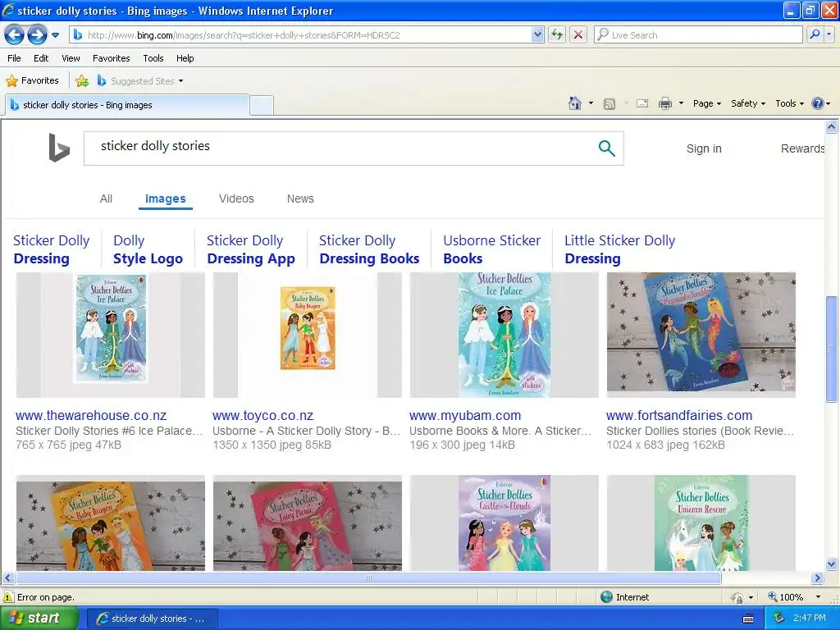Open the Baby Dragon thumbnail from toyco
Viewport: 840px width, 630px height.
click(308, 335)
